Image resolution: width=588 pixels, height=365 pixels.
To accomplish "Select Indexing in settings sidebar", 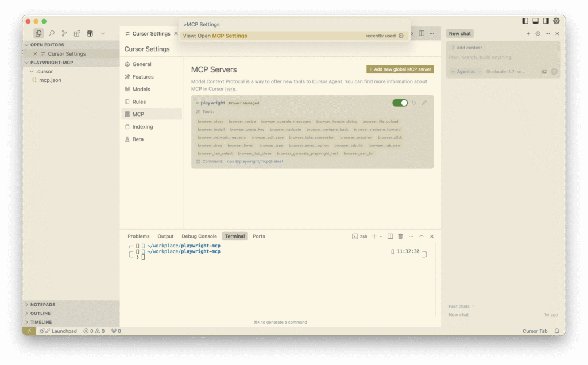I will click(142, 127).
